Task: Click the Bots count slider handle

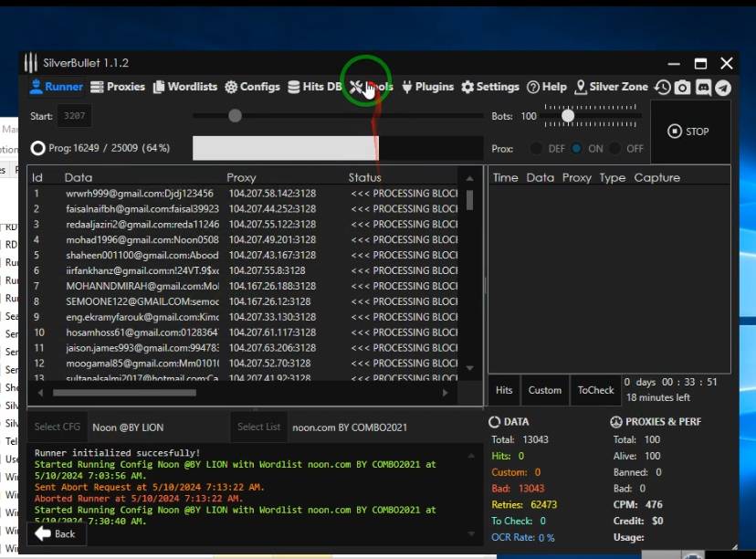Action: pyautogui.click(x=568, y=116)
